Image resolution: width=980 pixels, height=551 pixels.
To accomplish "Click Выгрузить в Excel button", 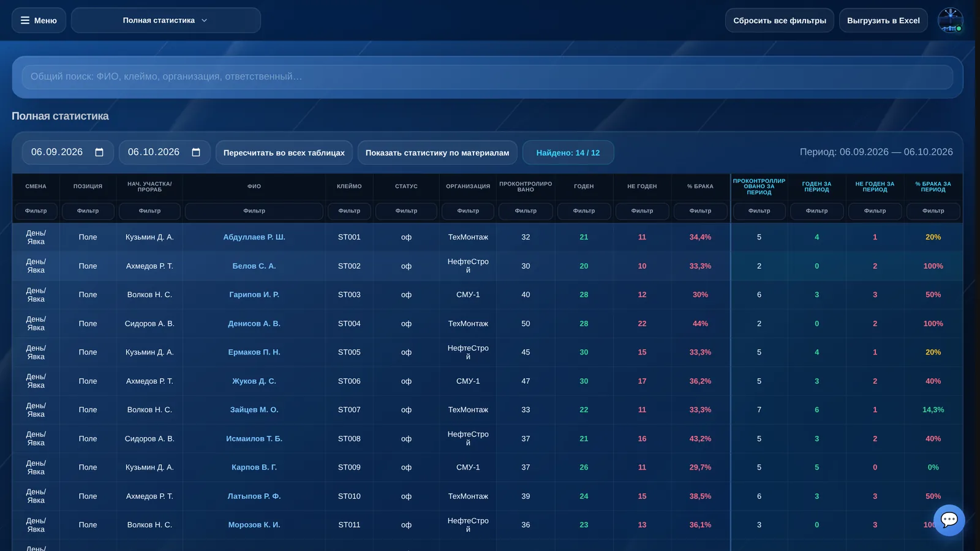I will click(883, 20).
